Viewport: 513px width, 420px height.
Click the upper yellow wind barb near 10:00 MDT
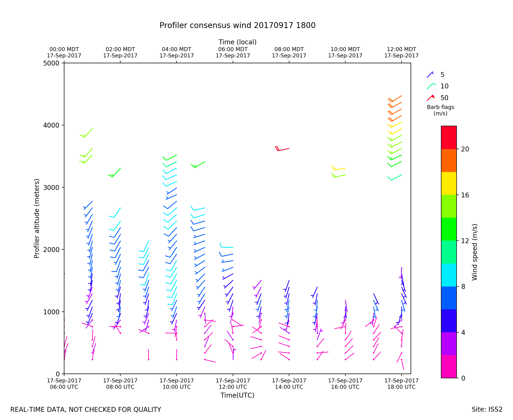click(339, 169)
